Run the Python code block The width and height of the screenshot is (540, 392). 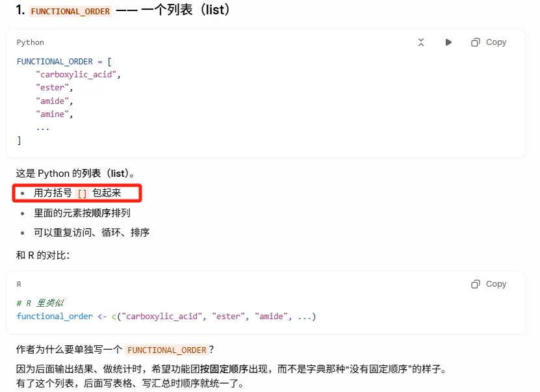click(x=448, y=42)
